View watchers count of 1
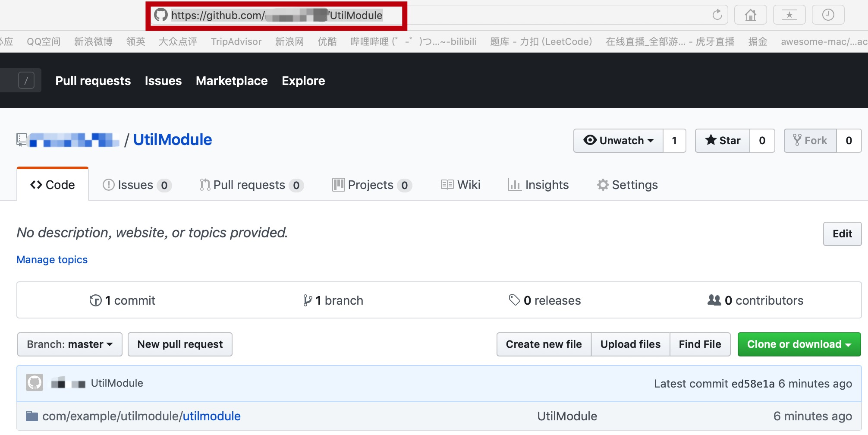Image resolution: width=868 pixels, height=435 pixels. pos(674,141)
